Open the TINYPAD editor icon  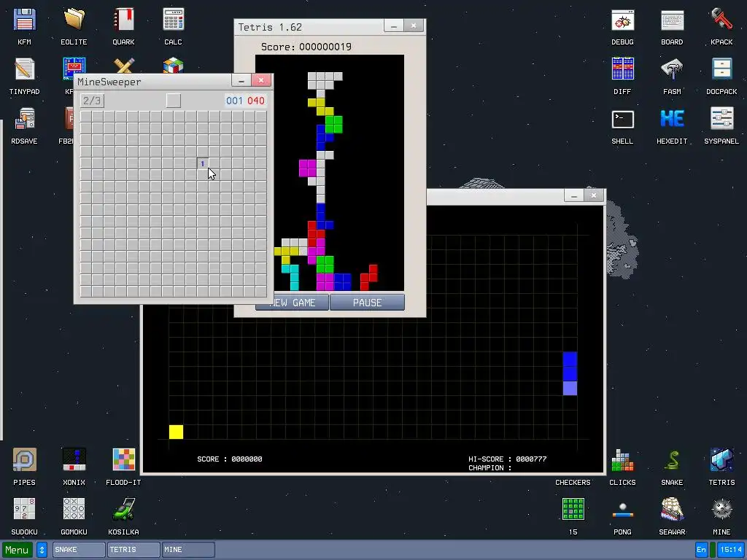(24, 76)
